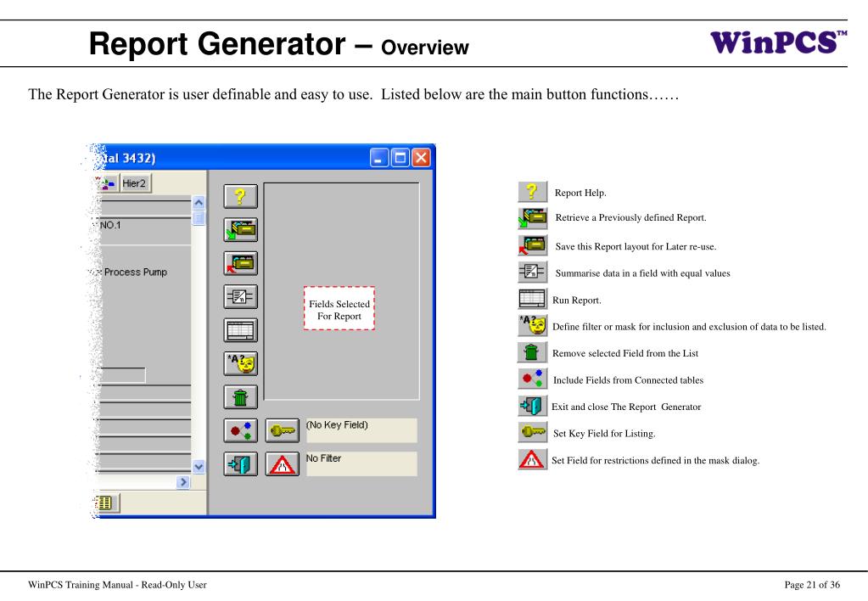This screenshot has height=601, width=868.
Task: Remove selected field with trash can in dialog
Action: coord(240,397)
